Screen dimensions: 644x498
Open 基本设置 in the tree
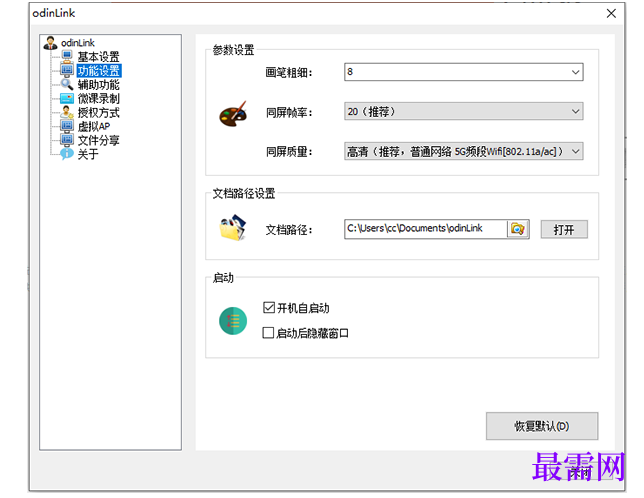click(x=99, y=57)
